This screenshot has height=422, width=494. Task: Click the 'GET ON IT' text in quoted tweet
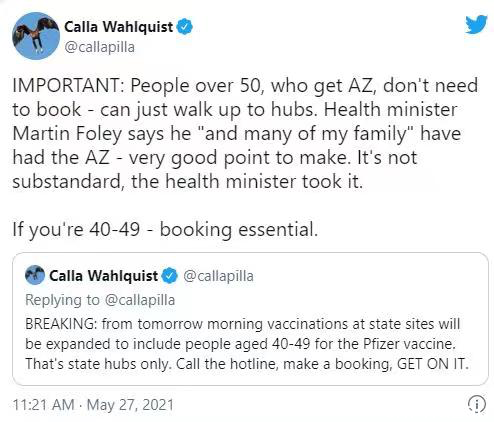tap(431, 364)
